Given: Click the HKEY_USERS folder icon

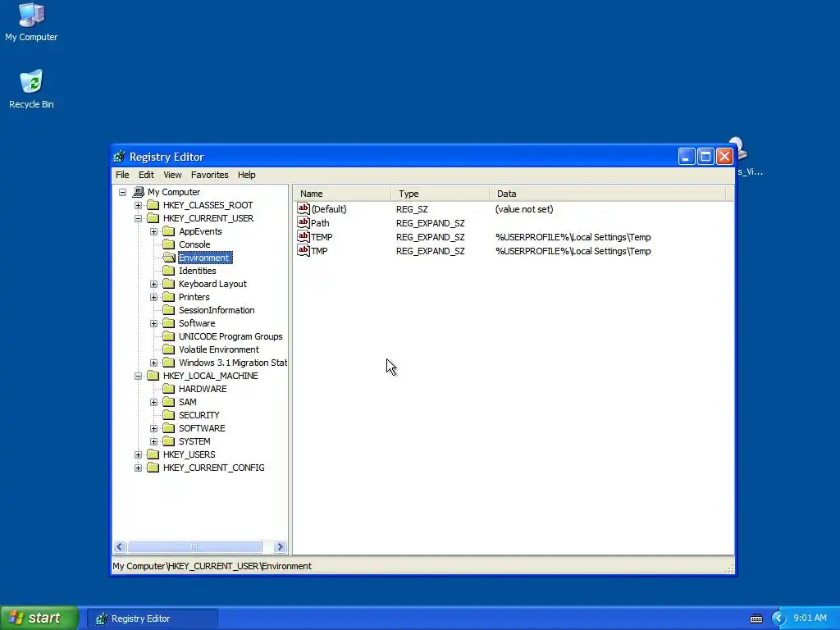Looking at the screenshot, I should pos(153,454).
